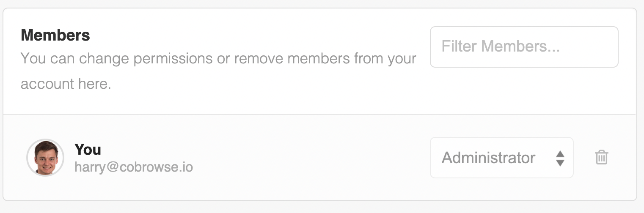Click the round user portrait beside You
Screen dimensions: 644x213
point(45,158)
